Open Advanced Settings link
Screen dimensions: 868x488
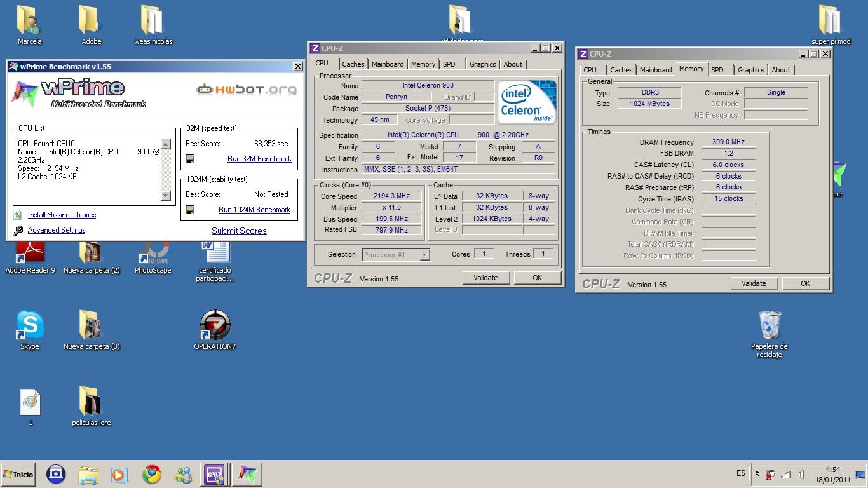click(x=57, y=230)
